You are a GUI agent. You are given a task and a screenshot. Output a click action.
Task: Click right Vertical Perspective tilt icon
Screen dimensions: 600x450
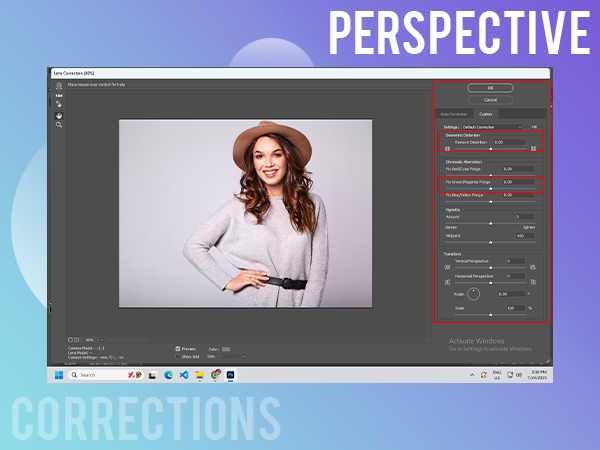(x=533, y=267)
